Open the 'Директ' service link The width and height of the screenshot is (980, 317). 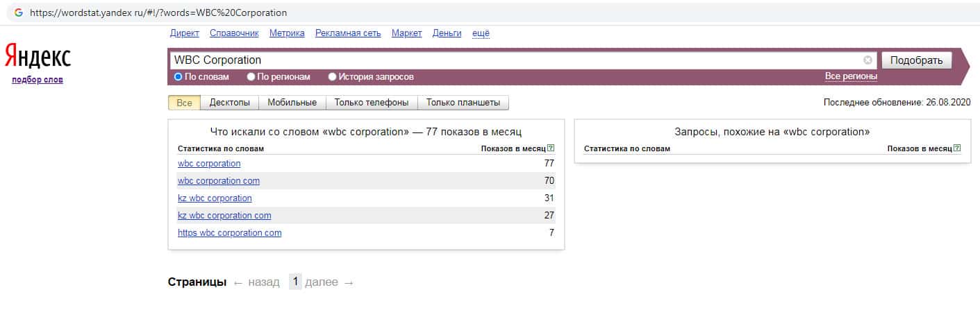(184, 33)
